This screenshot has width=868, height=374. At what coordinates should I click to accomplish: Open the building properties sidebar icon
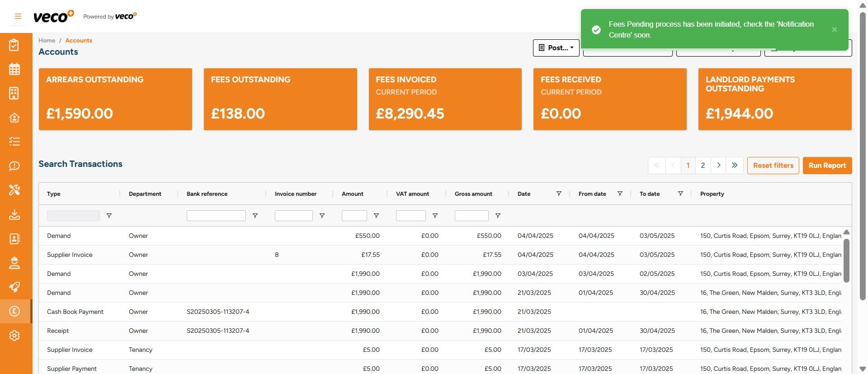[14, 93]
